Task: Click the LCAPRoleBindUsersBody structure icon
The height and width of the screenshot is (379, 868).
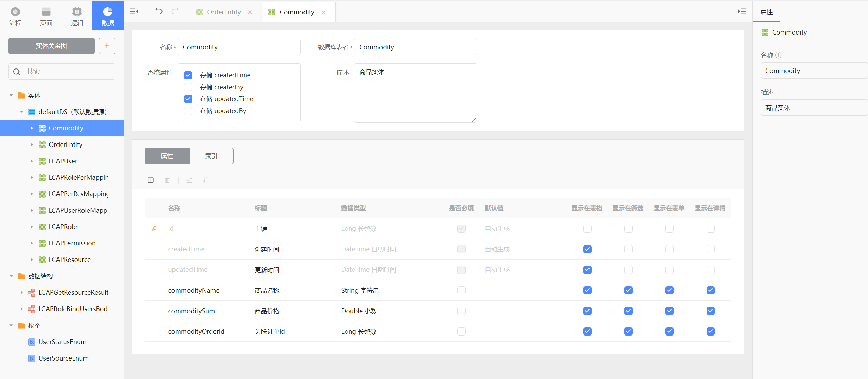Action: pos(31,309)
